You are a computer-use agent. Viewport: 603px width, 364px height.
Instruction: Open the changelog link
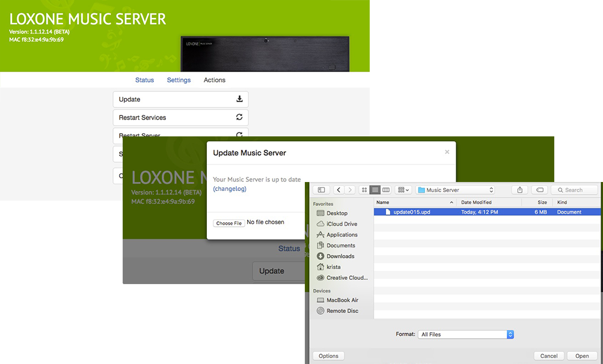[x=230, y=189]
